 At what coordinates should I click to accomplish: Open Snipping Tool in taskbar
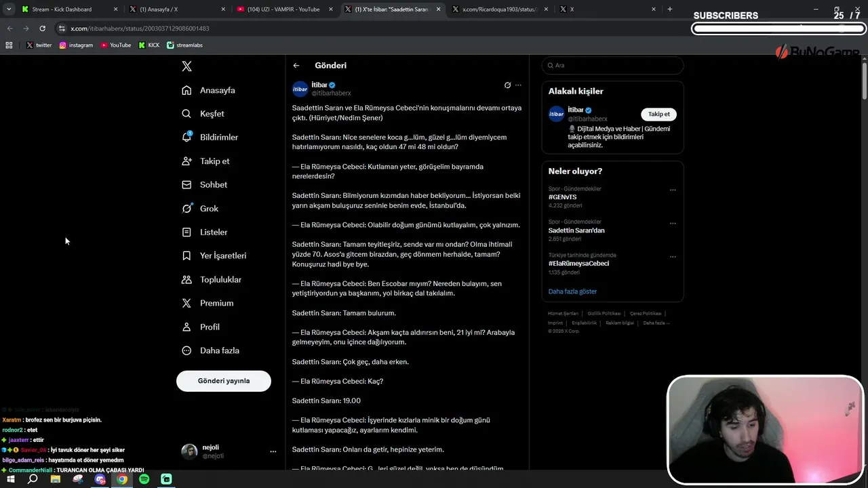point(78,479)
